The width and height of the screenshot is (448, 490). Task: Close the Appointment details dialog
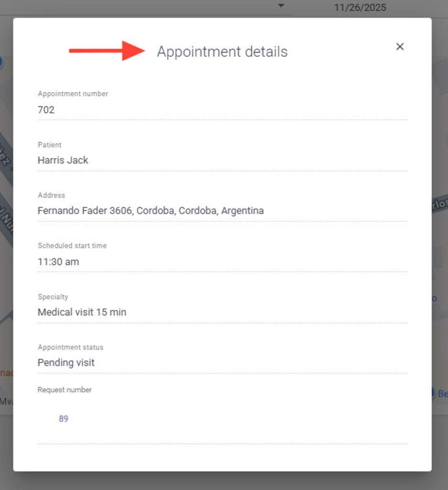pyautogui.click(x=400, y=46)
